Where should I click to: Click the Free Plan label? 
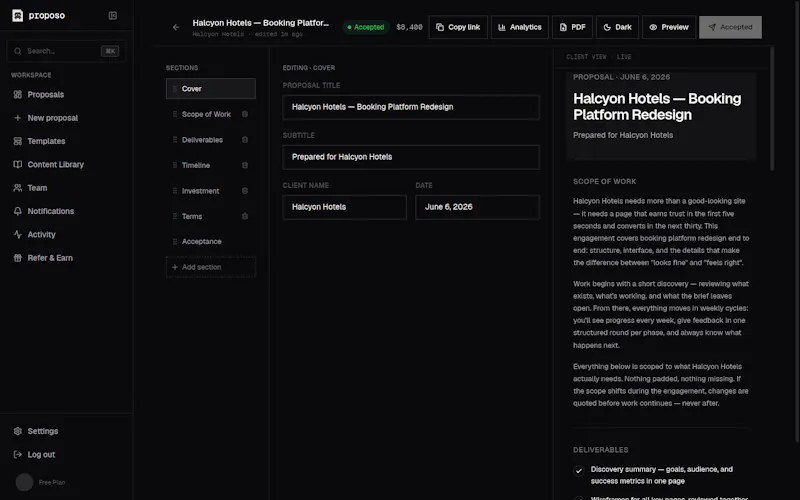click(x=52, y=482)
